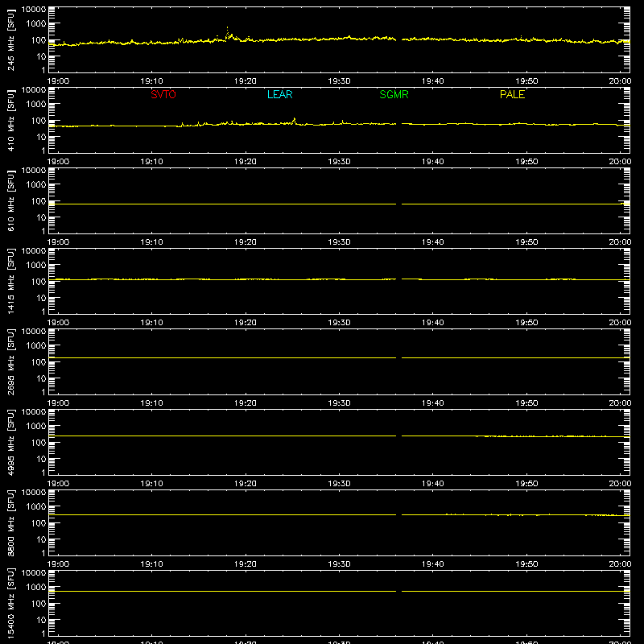The height and width of the screenshot is (644, 644).
Task: Click the green SGMR station label
Action: point(394,94)
